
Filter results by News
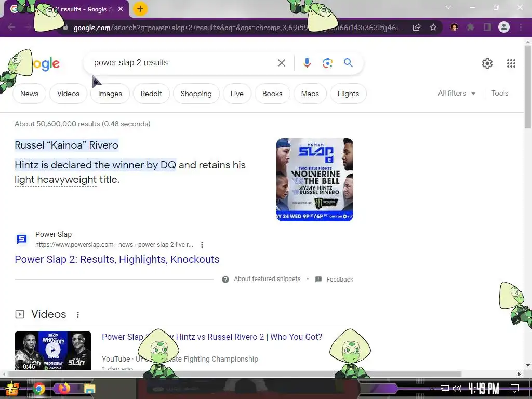pyautogui.click(x=30, y=94)
